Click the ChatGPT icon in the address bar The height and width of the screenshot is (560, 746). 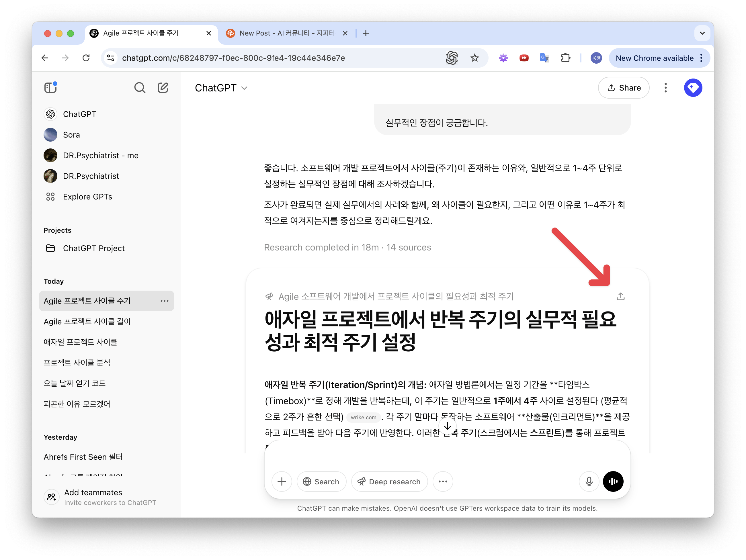(x=452, y=58)
